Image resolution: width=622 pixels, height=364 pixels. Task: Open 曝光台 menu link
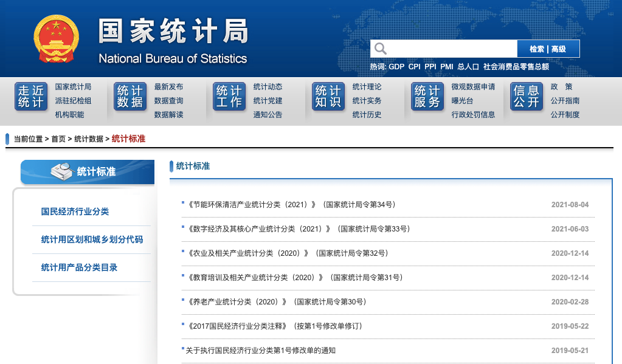coord(463,101)
